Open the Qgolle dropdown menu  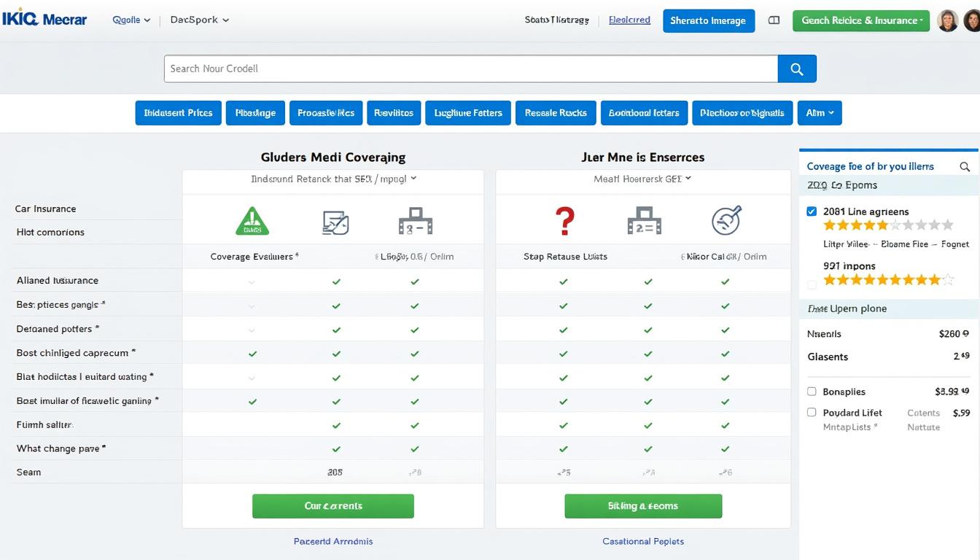click(132, 20)
